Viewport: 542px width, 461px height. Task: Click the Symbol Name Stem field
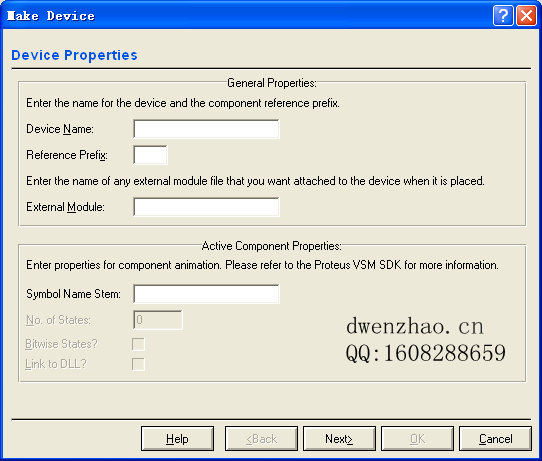tap(206, 294)
